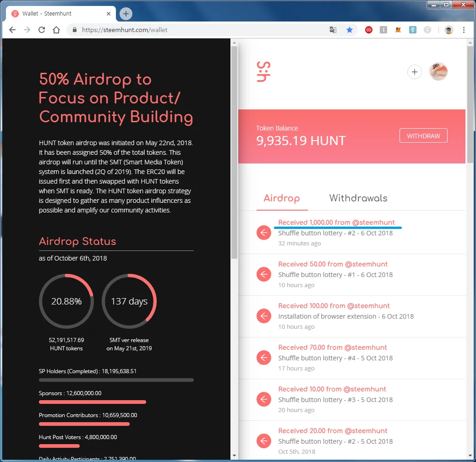Click the 'Airdrop Status' heading
476x462 pixels.
(x=77, y=241)
